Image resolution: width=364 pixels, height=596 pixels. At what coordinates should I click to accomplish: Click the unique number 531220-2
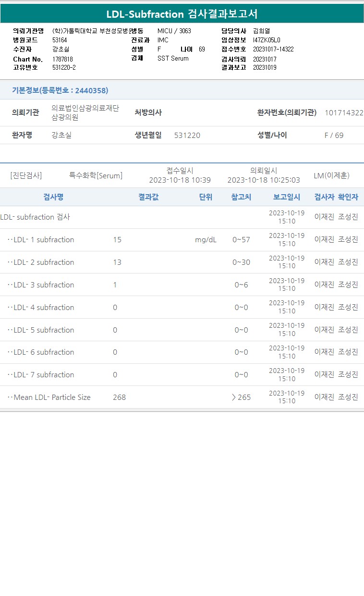click(x=64, y=67)
